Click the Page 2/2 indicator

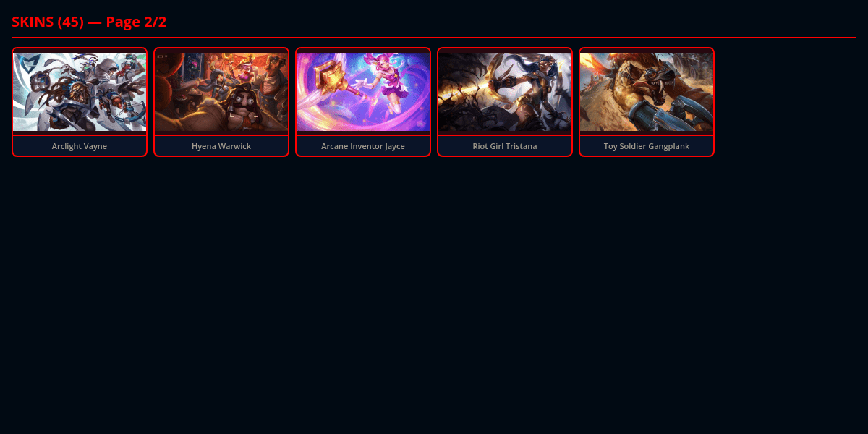[137, 22]
